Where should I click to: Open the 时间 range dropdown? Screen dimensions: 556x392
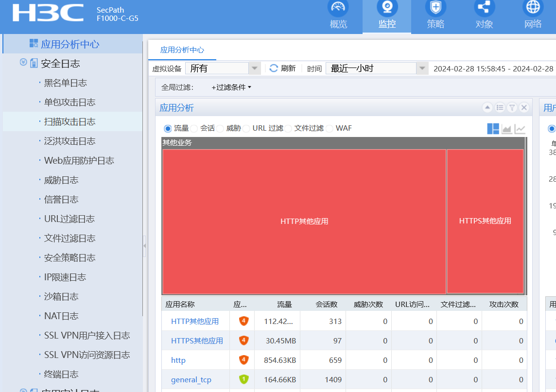tap(422, 68)
